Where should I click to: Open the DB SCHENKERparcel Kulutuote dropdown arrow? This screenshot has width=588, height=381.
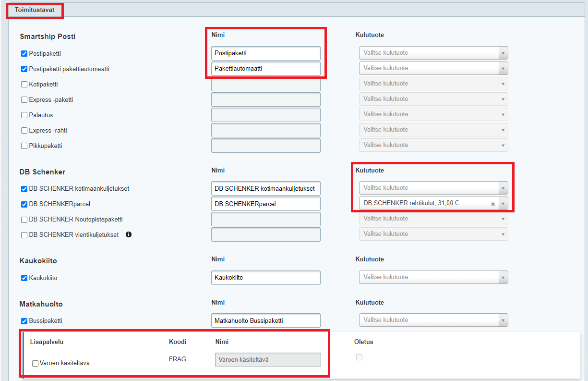pyautogui.click(x=503, y=204)
